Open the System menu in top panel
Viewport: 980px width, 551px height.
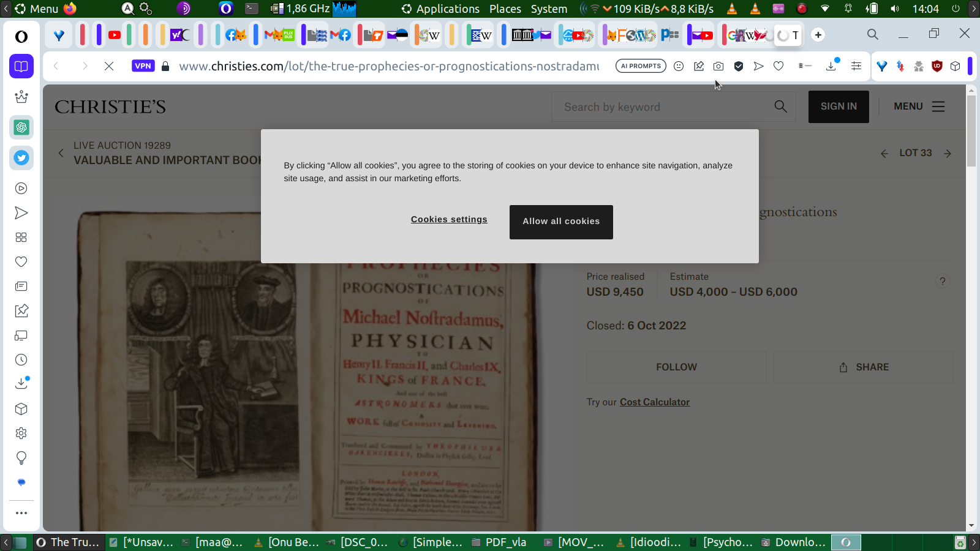(x=549, y=9)
